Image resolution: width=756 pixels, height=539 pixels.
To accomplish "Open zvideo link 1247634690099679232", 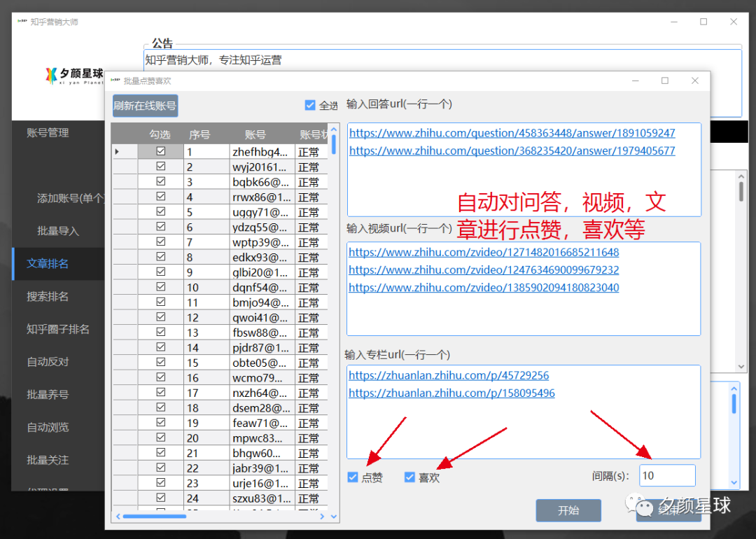I will [484, 270].
